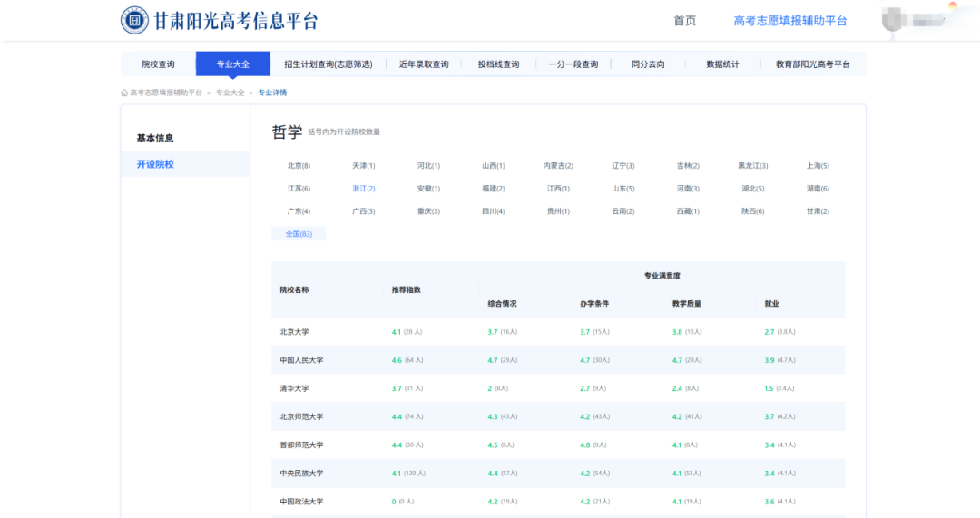
Task: Filter schools by 北京(8)
Action: tap(299, 166)
